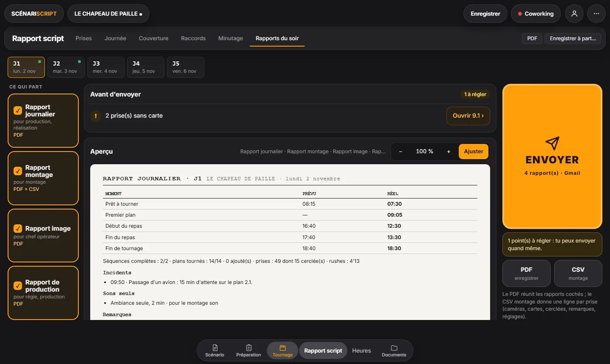Screen dimensions: 610x364
Task: Uncheck the Rapport journalier checkbox
Action: tap(18, 110)
